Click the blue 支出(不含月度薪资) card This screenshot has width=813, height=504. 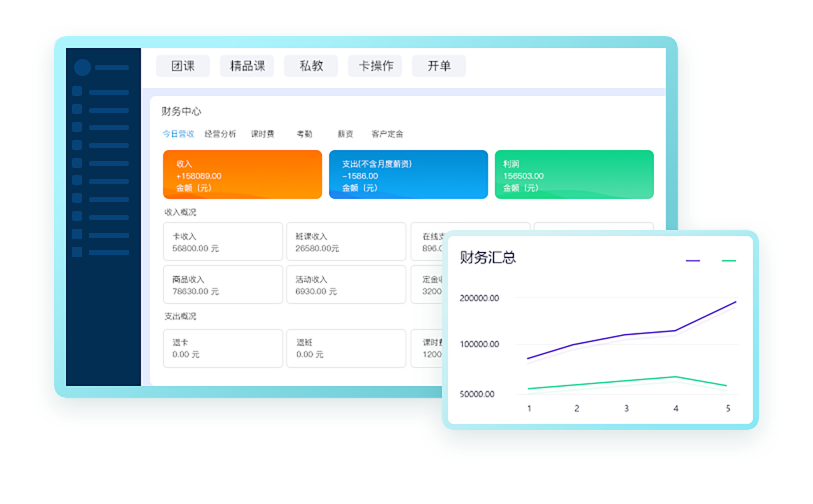click(409, 175)
